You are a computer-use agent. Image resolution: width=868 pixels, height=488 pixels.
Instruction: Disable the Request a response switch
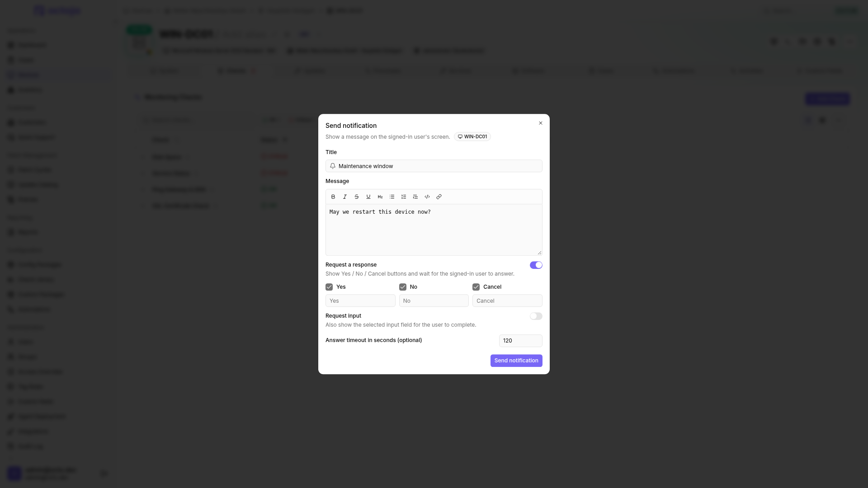[536, 265]
